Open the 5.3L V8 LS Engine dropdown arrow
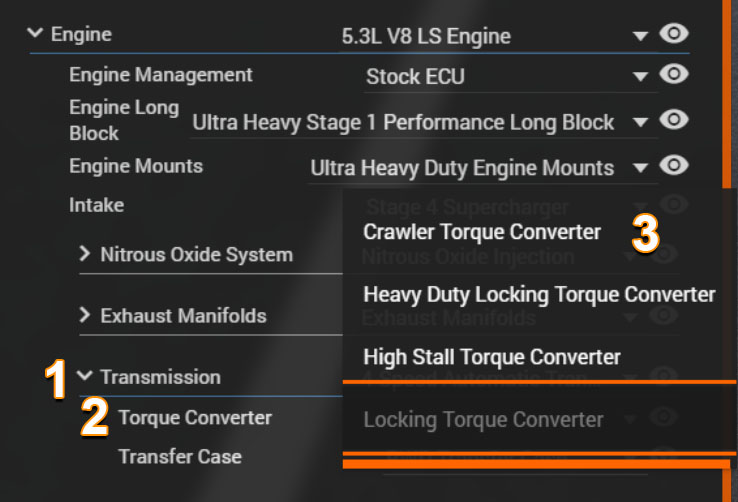The width and height of the screenshot is (738, 502). [640, 36]
